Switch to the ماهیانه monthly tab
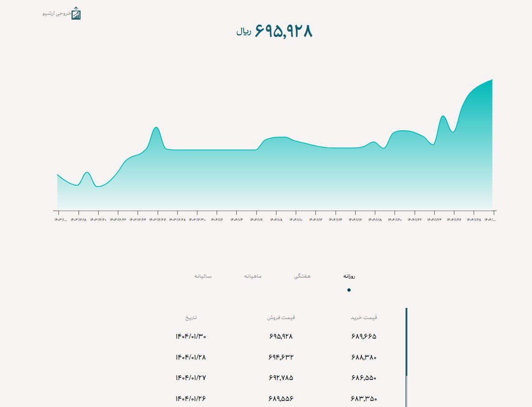The width and height of the screenshot is (532, 407). point(253,276)
